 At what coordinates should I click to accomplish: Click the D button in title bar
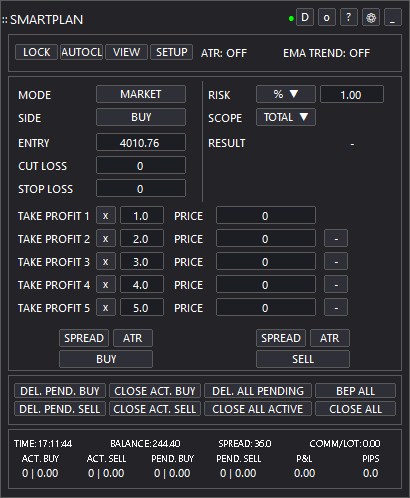[305, 17]
